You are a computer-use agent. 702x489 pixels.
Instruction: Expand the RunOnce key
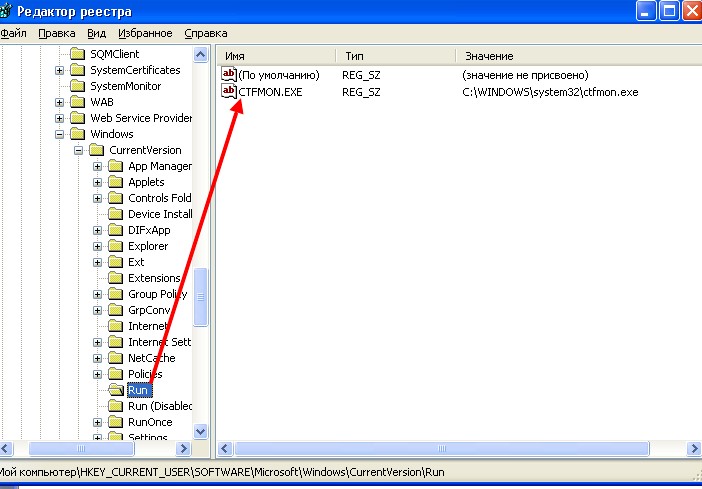97,423
